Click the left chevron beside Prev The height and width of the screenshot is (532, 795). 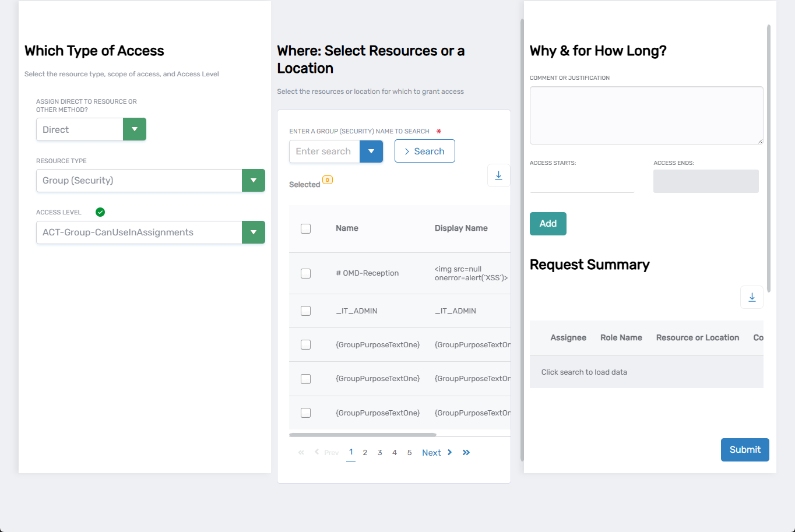click(316, 452)
